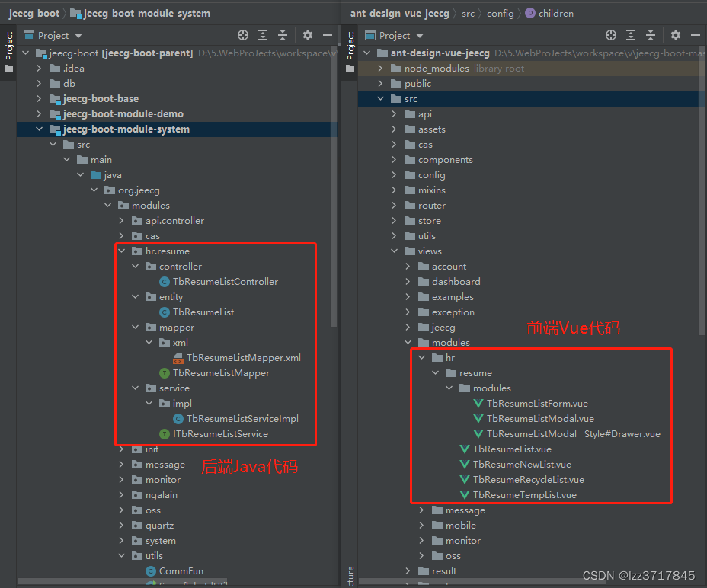Expand node_modules folder
Screen dimensions: 707x588
tap(381, 69)
